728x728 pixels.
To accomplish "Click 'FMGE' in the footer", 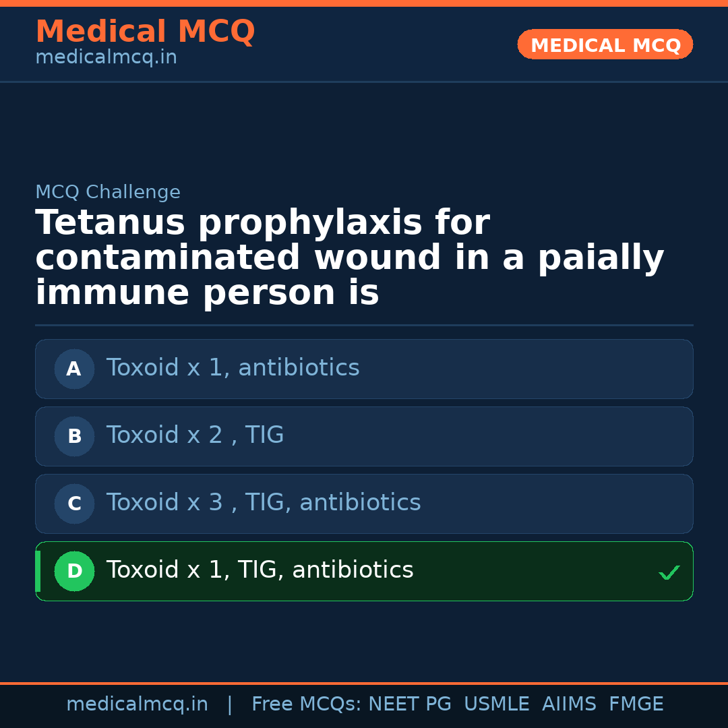I will (636, 704).
